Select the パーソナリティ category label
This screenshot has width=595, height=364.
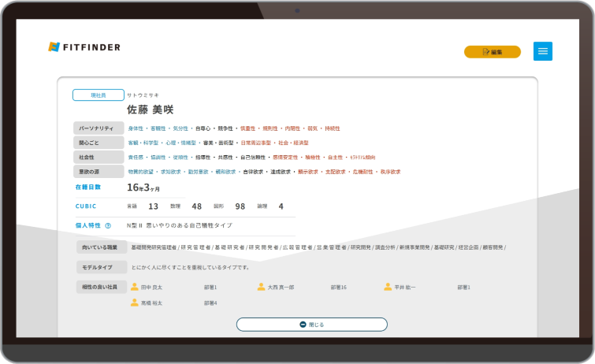[x=99, y=128]
